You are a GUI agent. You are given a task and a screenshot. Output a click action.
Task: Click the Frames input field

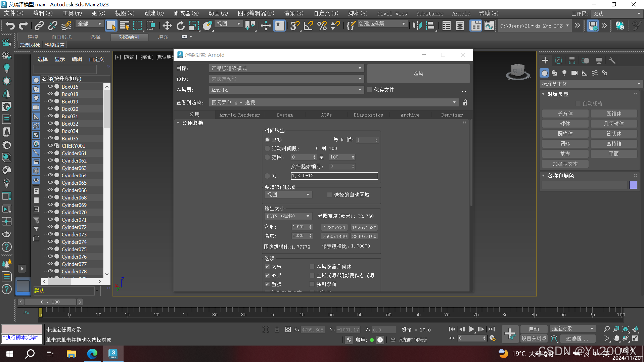click(x=334, y=176)
